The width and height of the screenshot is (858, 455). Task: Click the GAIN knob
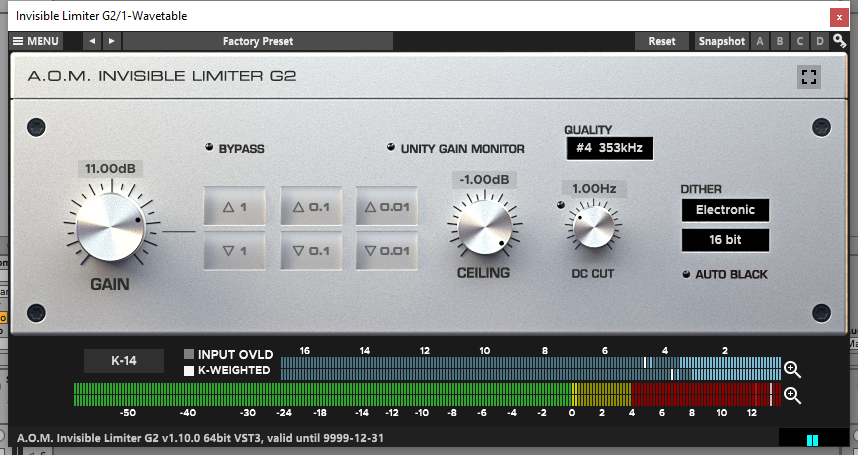click(111, 226)
